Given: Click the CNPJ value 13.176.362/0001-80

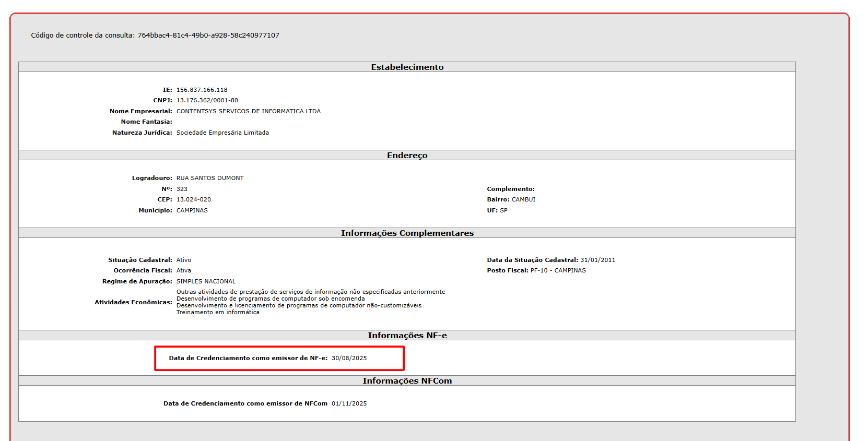Looking at the screenshot, I should 207,100.
